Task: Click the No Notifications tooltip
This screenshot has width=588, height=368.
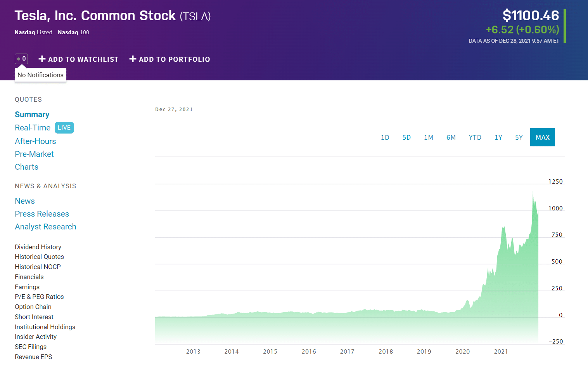Action: click(40, 75)
